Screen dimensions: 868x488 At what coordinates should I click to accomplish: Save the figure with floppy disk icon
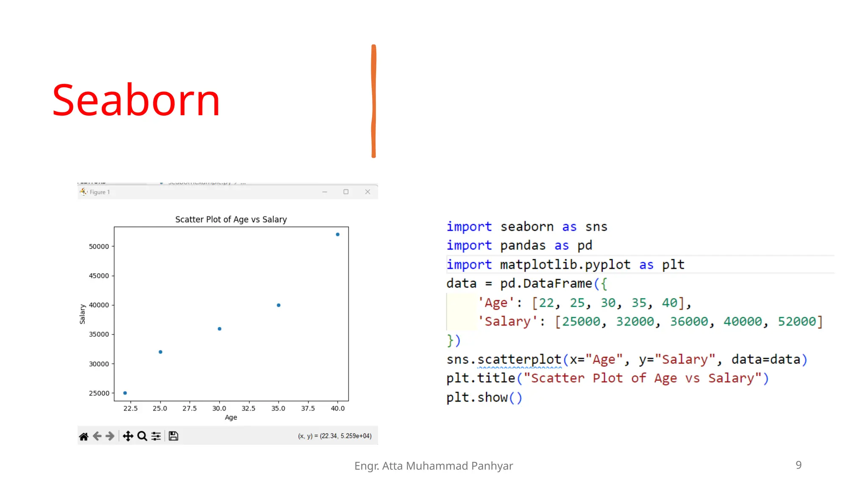pos(173,436)
